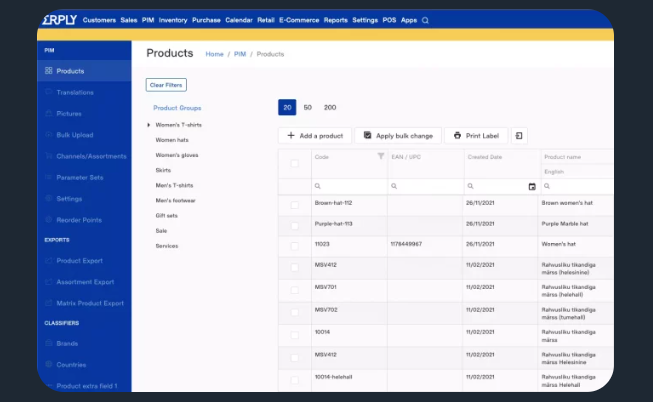Open the Reports menu
Image resolution: width=653 pixels, height=402 pixels.
[x=336, y=20]
